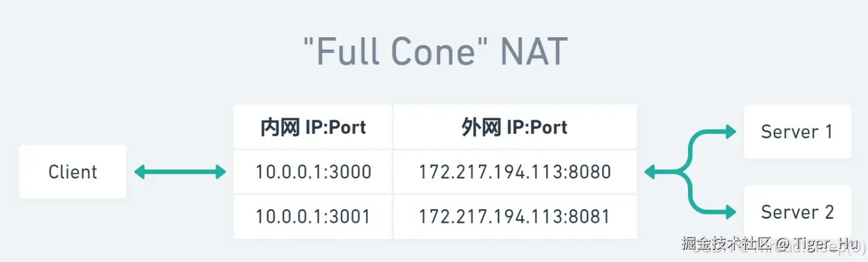Select the 10.0.0.1:3001 cell
The width and height of the screenshot is (868, 262).
[x=313, y=216]
